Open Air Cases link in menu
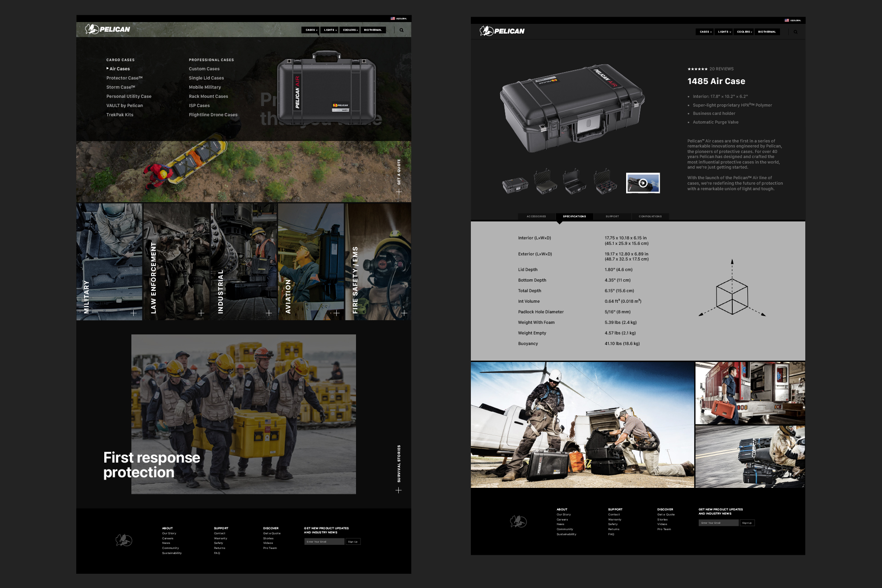Screen dimensions: 882x588 coord(119,69)
